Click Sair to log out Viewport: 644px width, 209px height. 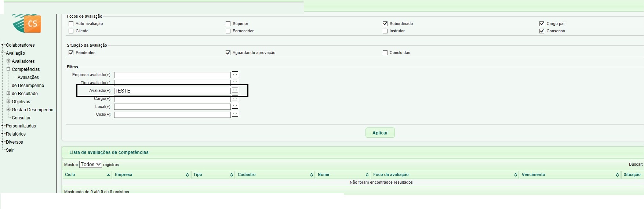pos(10,150)
